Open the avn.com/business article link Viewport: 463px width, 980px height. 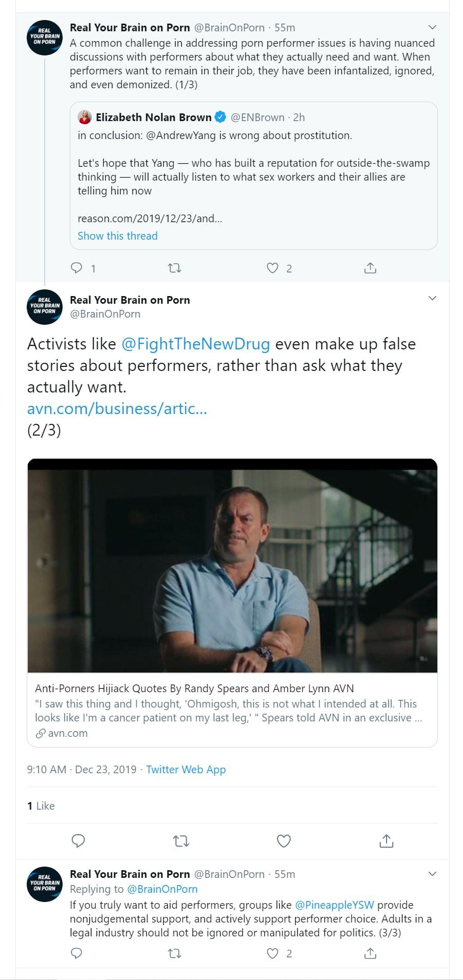[x=117, y=408]
